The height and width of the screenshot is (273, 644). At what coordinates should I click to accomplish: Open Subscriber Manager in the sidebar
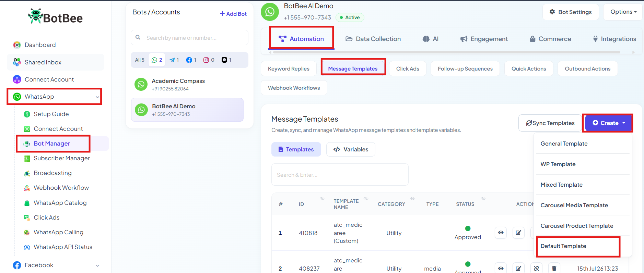click(x=61, y=158)
